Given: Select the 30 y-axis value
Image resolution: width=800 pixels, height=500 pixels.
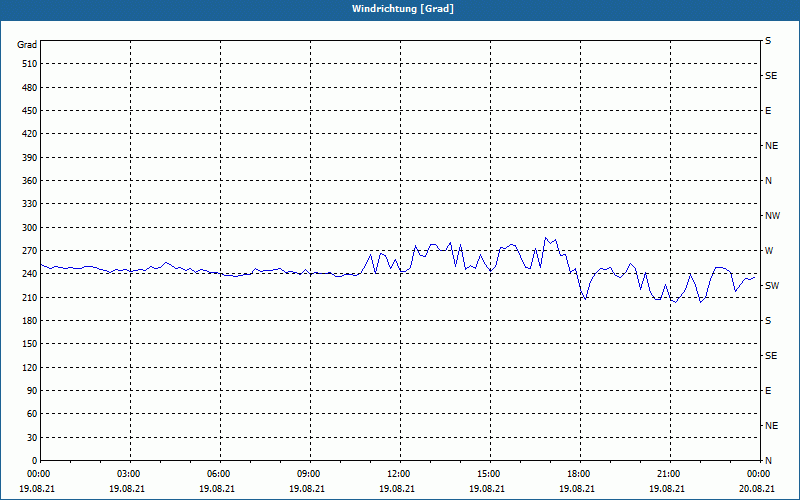Looking at the screenshot, I should pos(32,438).
